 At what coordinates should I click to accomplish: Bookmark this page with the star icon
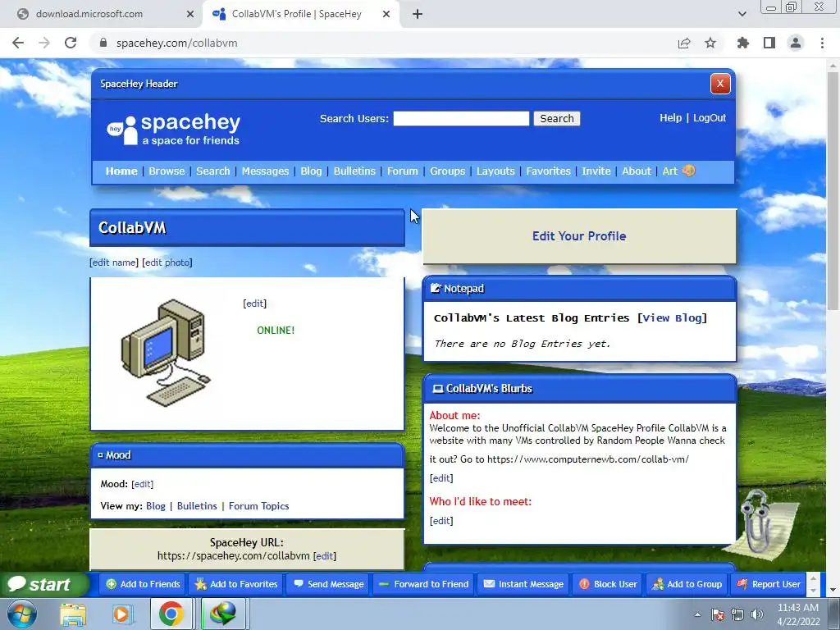(710, 43)
